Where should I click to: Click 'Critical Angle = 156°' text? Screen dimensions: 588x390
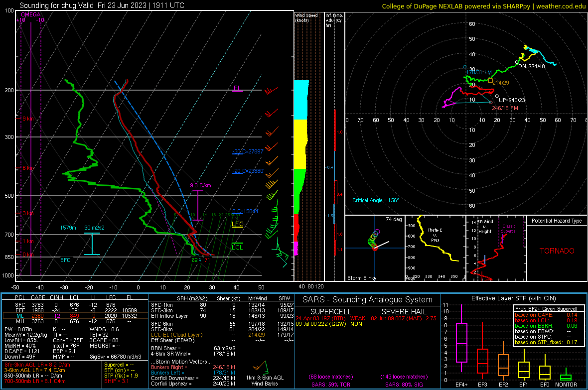pyautogui.click(x=376, y=200)
